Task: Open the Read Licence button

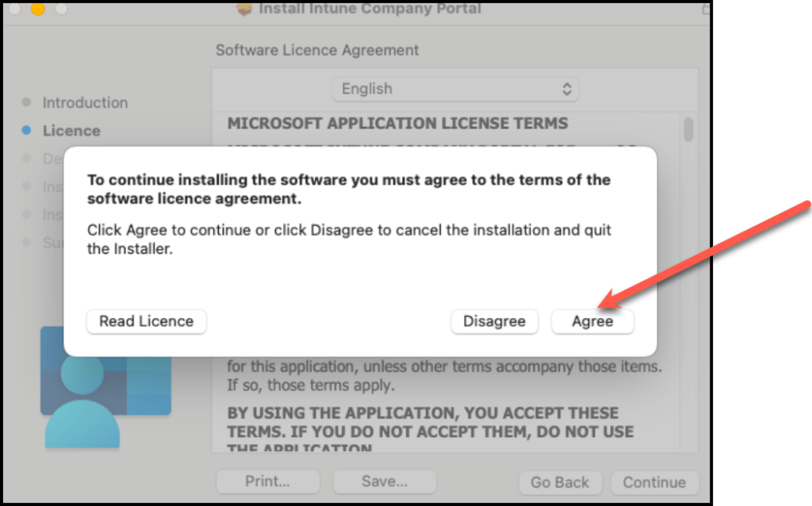Action: (x=146, y=321)
